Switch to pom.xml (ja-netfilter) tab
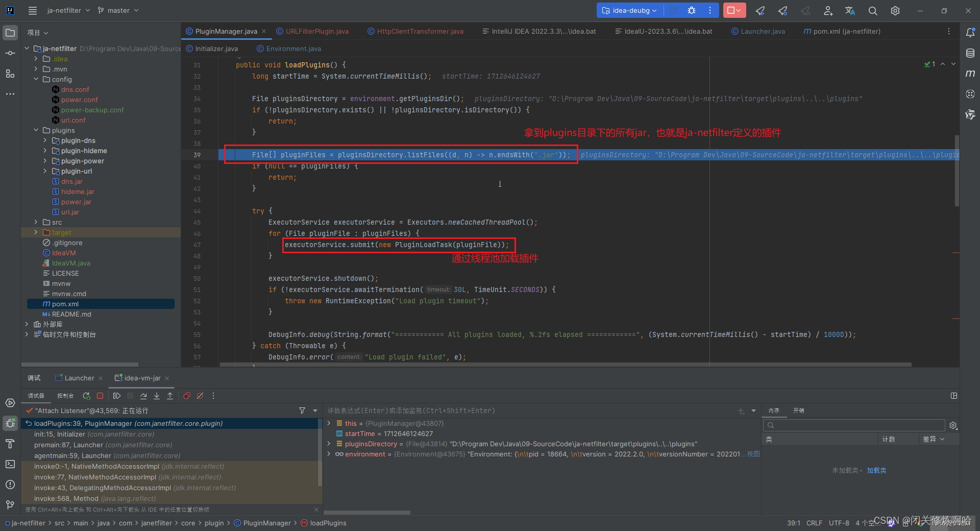Image resolution: width=980 pixels, height=531 pixels. pyautogui.click(x=842, y=31)
